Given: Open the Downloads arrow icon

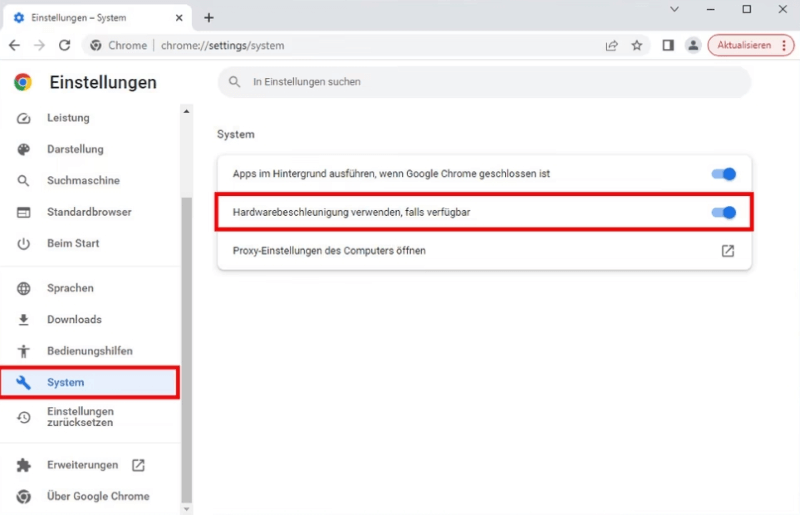Looking at the screenshot, I should (23, 320).
